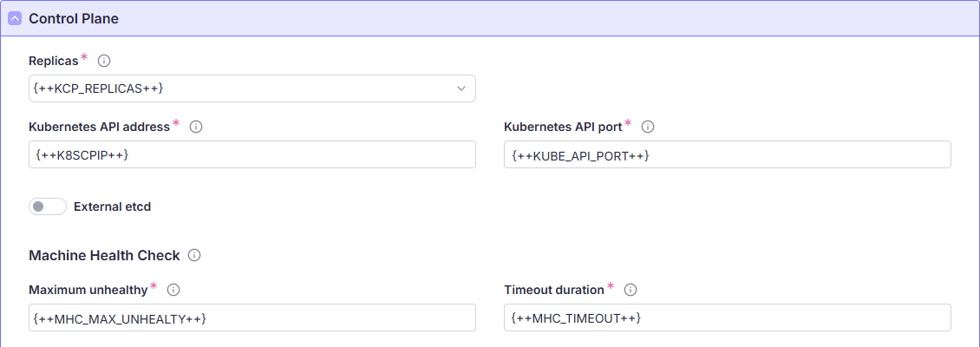Click the Machine Health Check heading
980x347 pixels.
[x=104, y=255]
